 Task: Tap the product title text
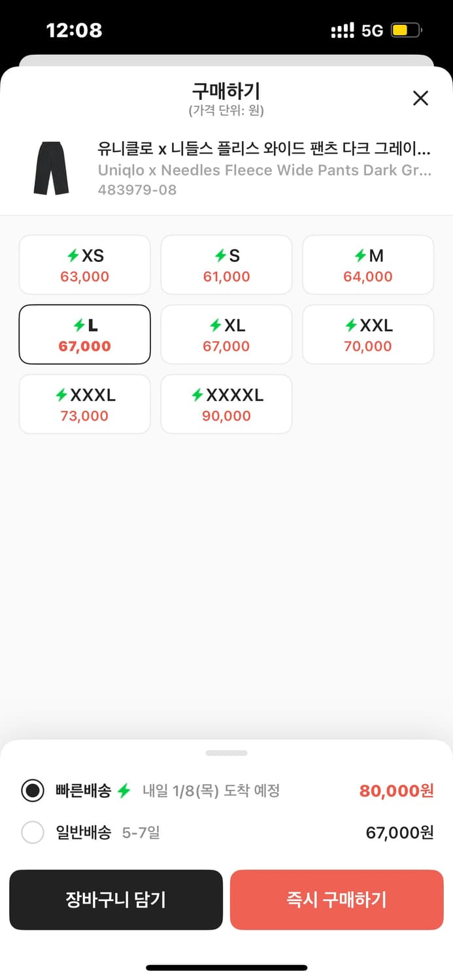264,149
